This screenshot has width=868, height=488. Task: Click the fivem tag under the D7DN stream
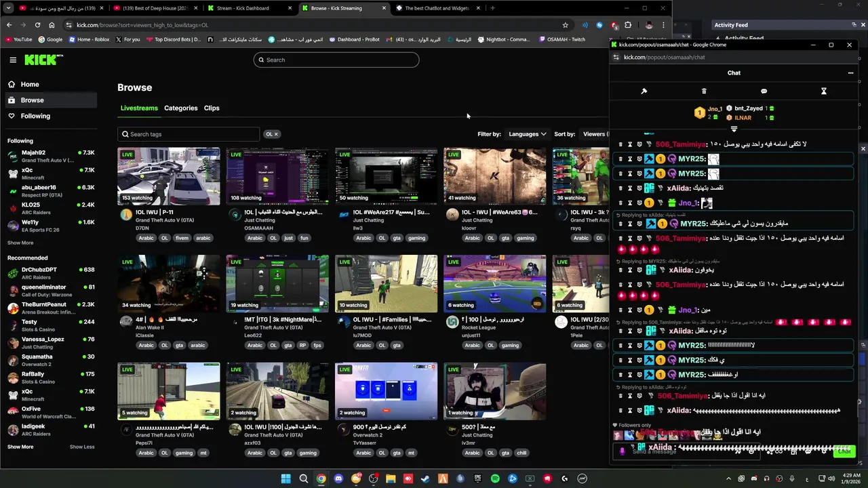182,238
